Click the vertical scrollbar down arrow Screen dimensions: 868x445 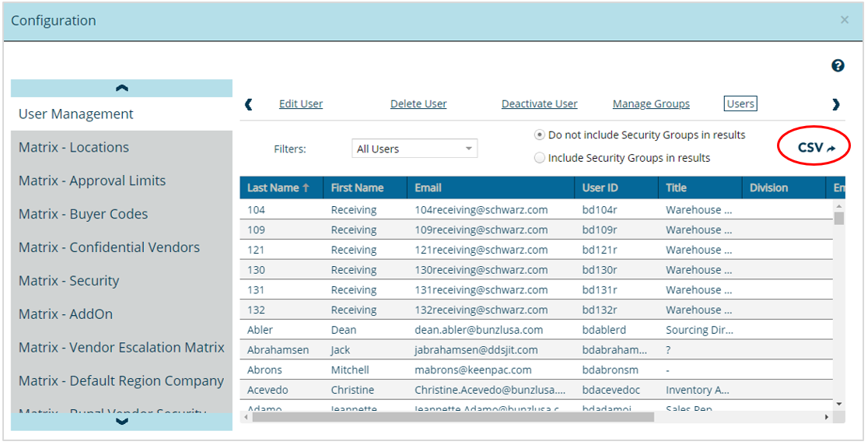pyautogui.click(x=839, y=405)
